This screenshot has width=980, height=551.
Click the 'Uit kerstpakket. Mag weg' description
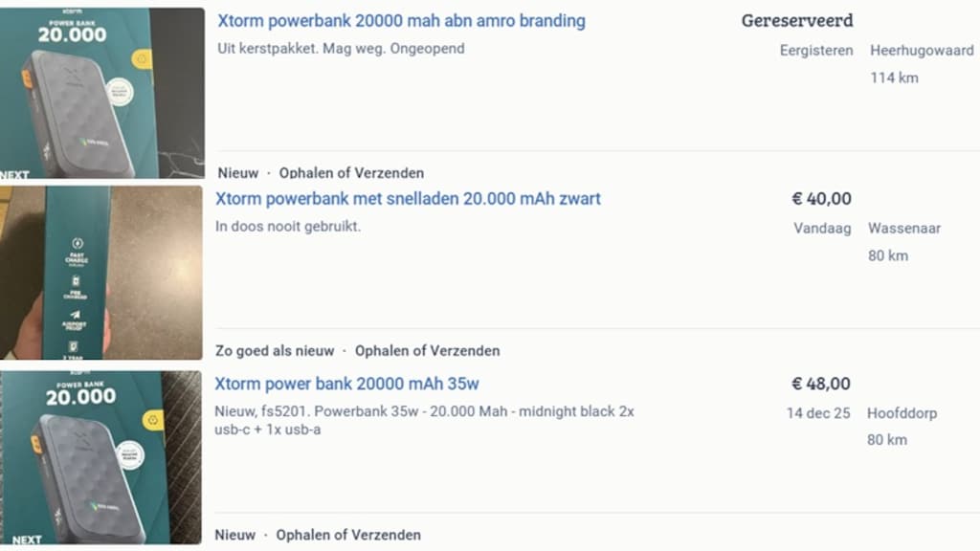341,48
